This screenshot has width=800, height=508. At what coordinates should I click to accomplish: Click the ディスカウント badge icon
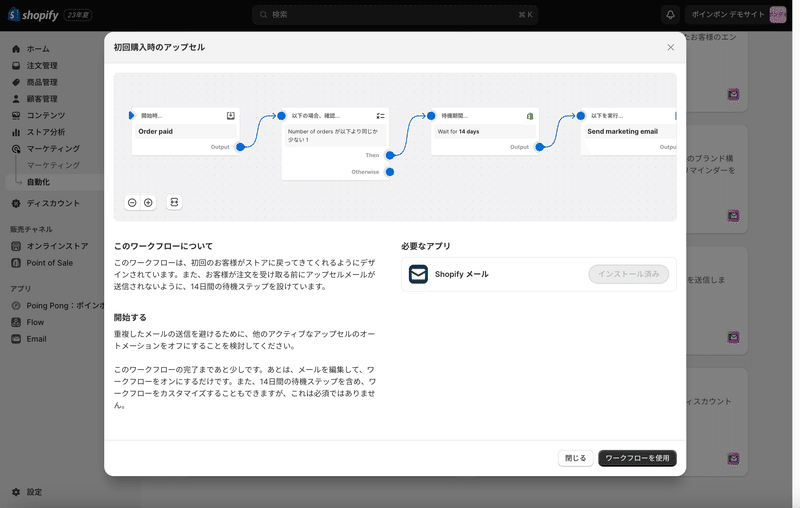pos(16,204)
